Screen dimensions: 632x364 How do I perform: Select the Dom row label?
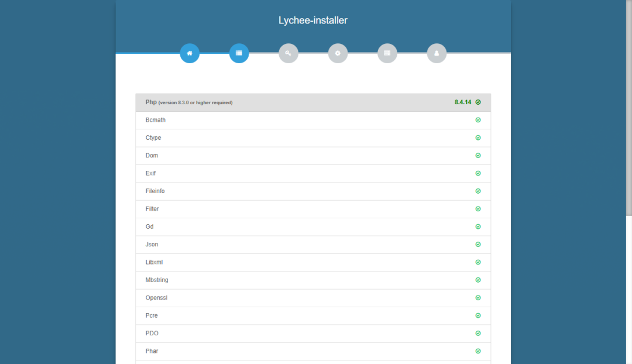tap(152, 156)
